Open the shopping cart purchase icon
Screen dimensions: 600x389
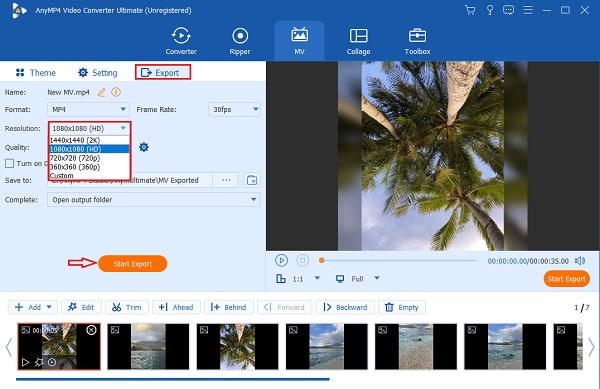[x=470, y=10]
